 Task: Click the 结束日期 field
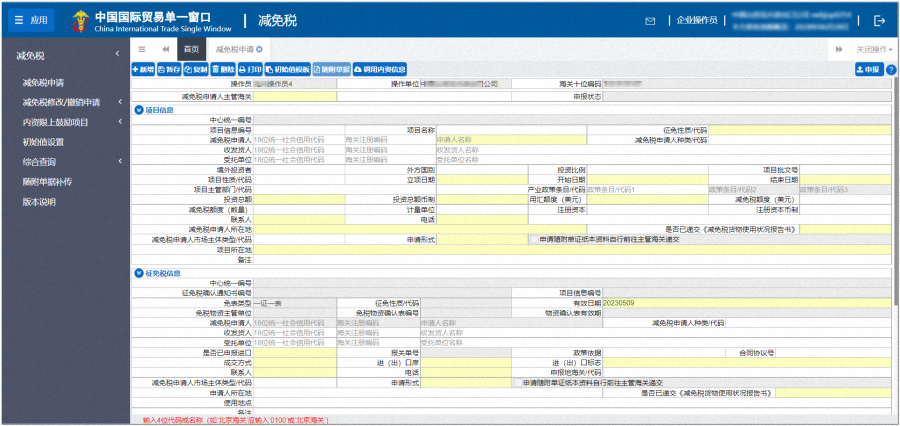[x=846, y=180]
